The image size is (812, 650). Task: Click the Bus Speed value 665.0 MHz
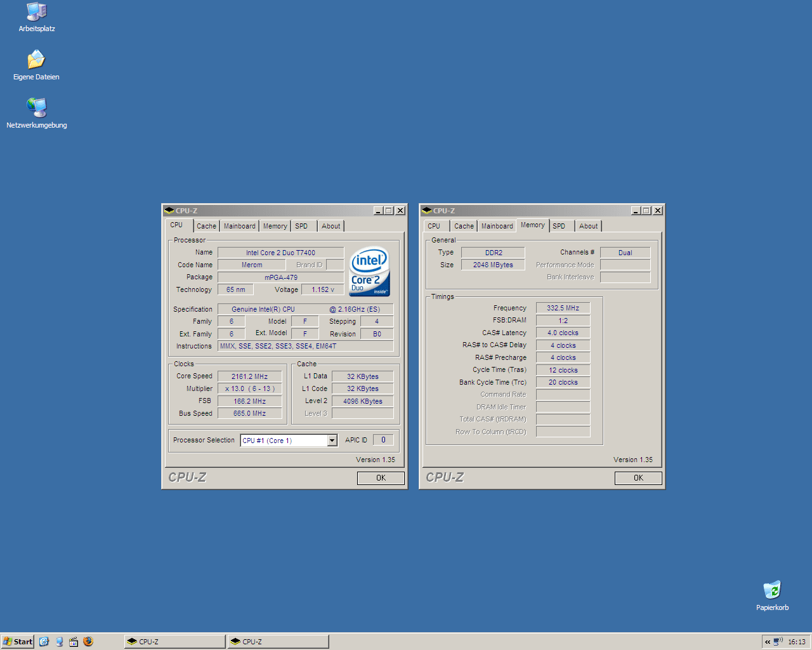pos(249,413)
